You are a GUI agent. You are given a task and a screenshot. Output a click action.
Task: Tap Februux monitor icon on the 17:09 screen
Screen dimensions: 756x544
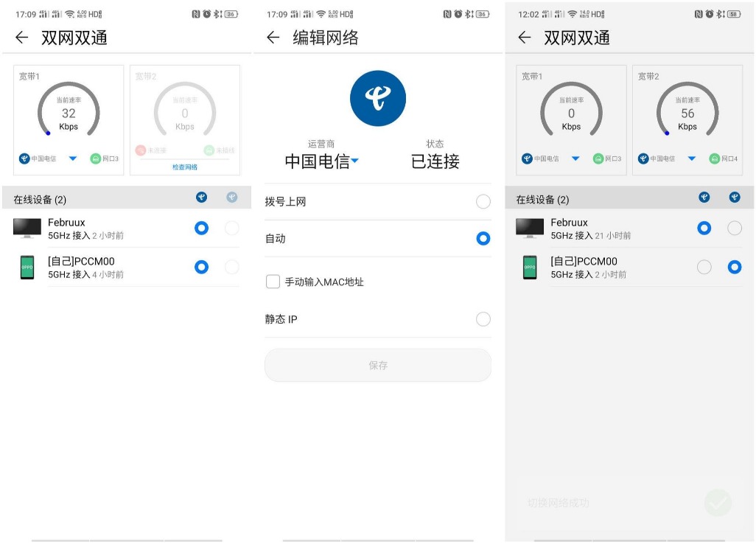point(27,228)
